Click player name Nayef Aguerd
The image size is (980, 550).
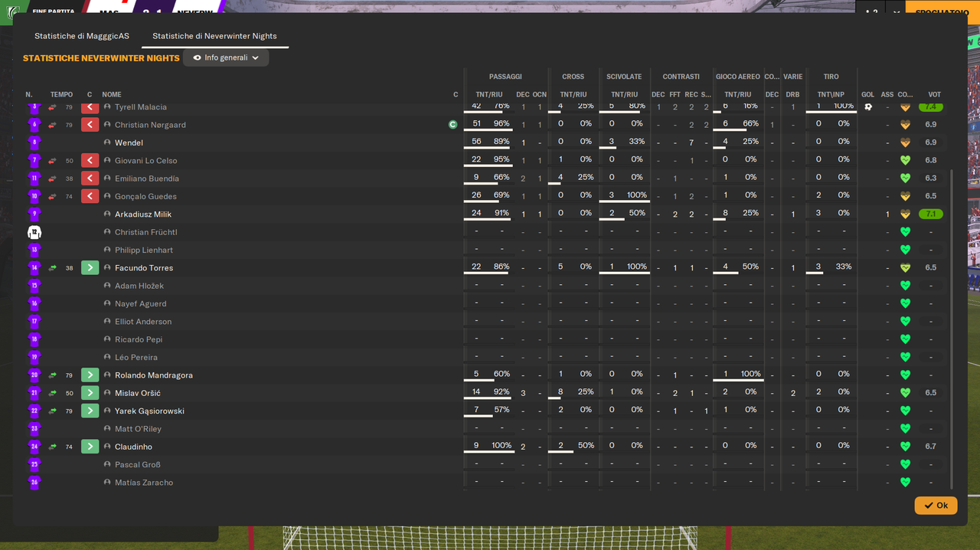click(x=141, y=303)
